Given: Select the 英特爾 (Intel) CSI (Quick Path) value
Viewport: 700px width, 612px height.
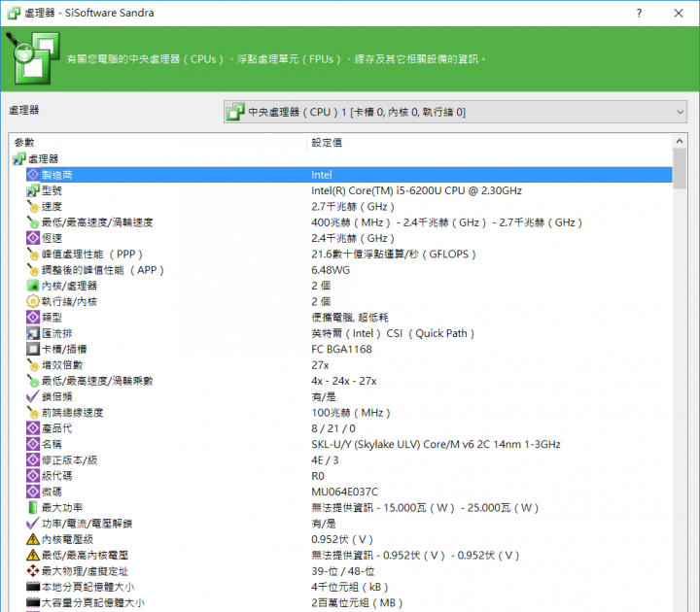Looking at the screenshot, I should coord(393,333).
